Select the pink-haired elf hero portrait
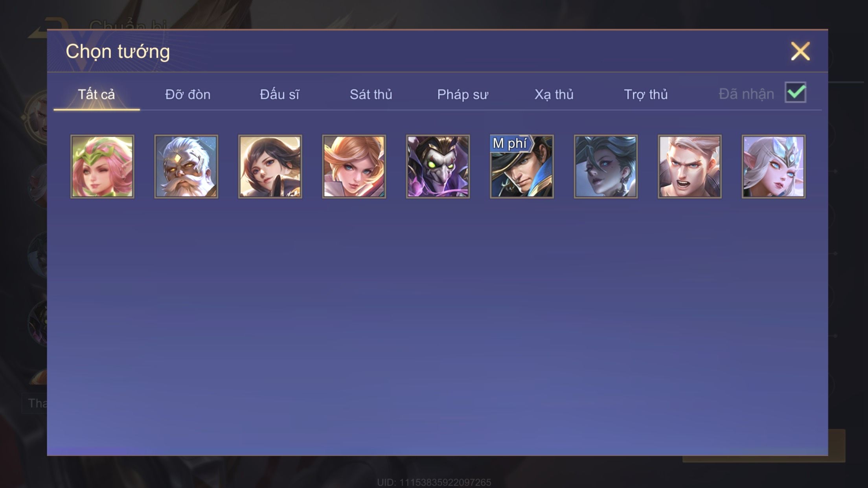 (x=102, y=167)
